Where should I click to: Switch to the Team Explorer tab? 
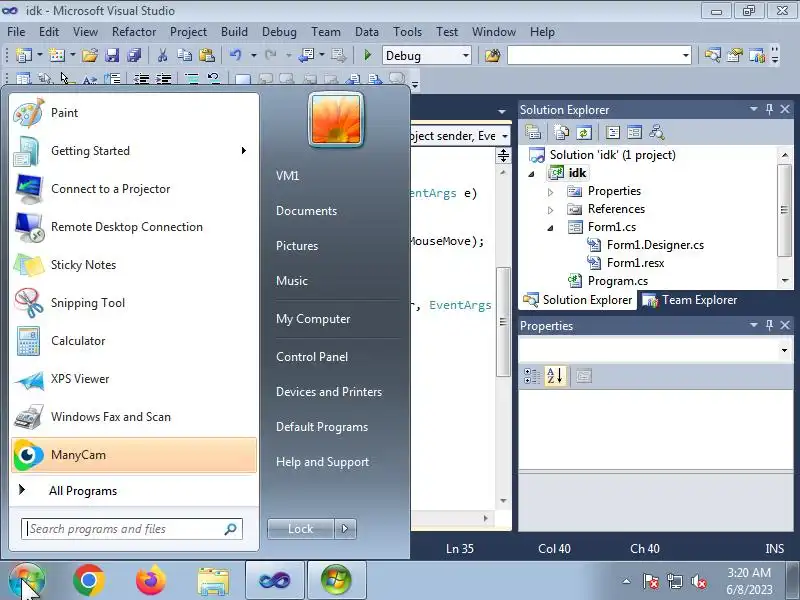coord(689,300)
